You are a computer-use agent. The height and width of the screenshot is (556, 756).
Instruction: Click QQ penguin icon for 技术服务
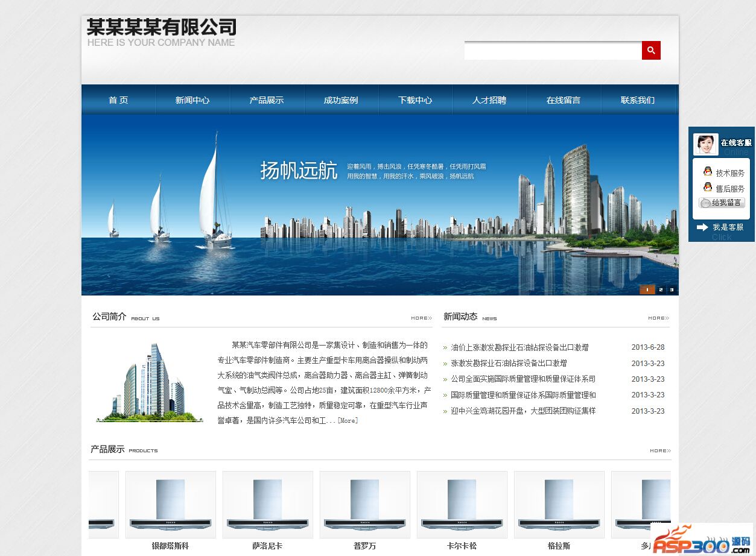coord(708,172)
